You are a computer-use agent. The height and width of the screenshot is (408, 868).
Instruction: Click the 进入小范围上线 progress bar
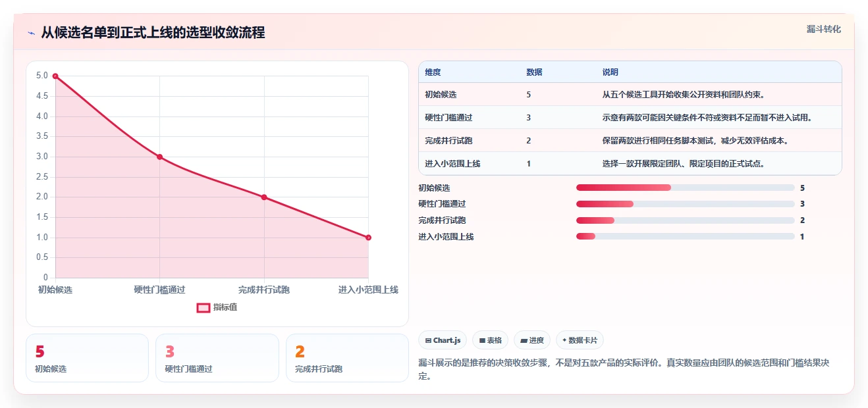(685, 236)
